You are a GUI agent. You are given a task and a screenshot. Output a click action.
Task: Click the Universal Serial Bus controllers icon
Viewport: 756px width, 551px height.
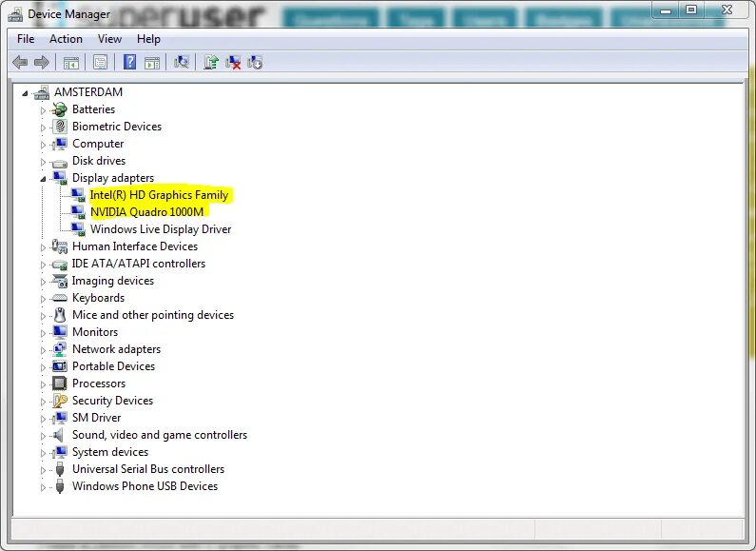60,469
